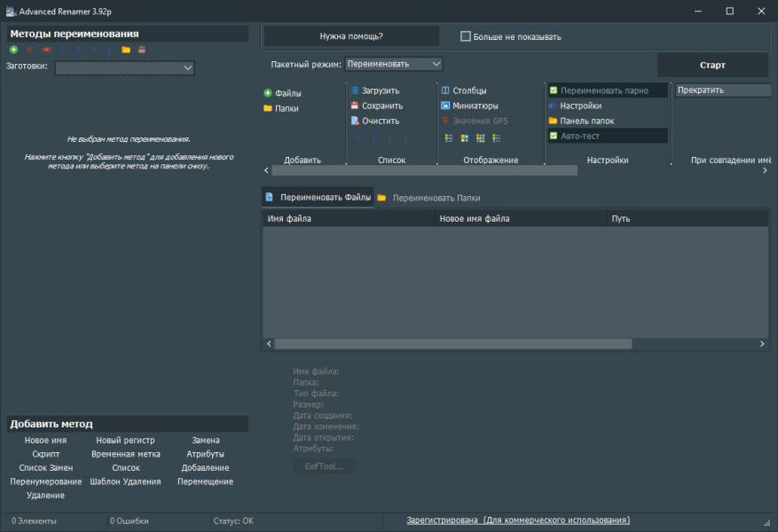Click the save-preset diskette icon above Заготовки

coord(142,50)
